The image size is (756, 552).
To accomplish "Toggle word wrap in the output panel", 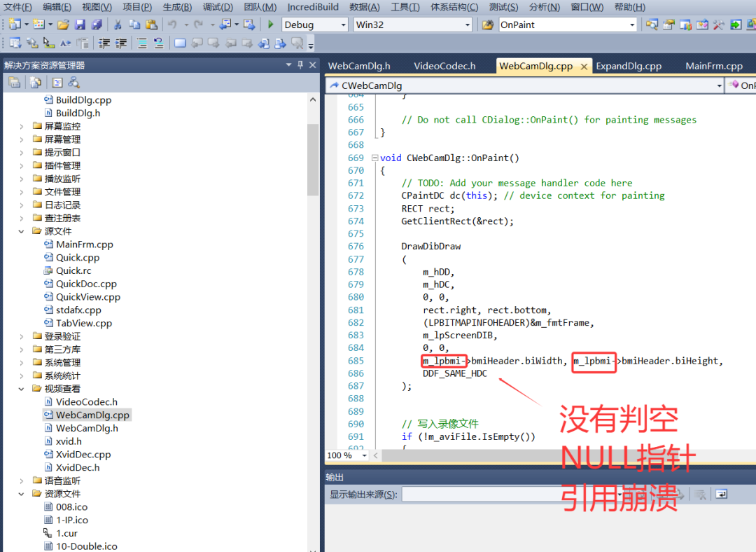I will pos(721,494).
